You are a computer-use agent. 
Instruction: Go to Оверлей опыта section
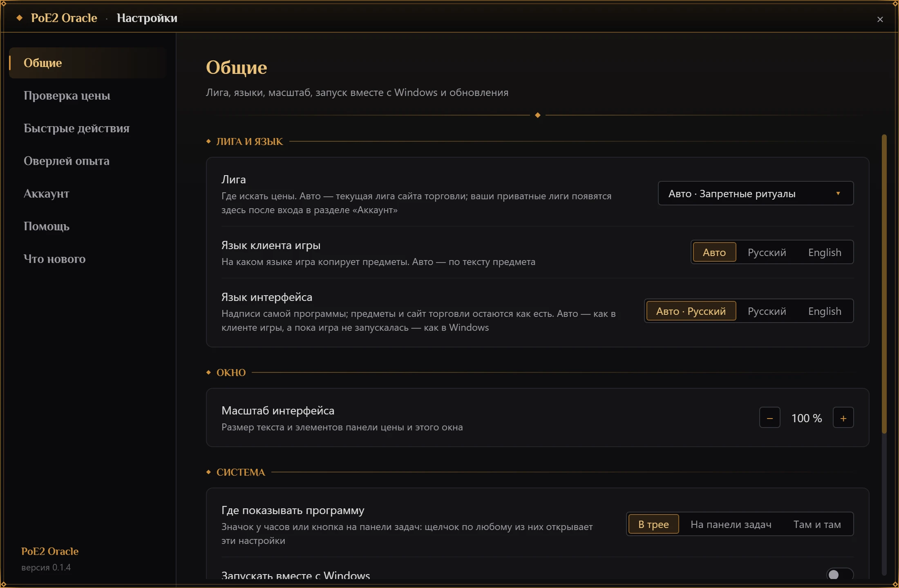[87, 161]
